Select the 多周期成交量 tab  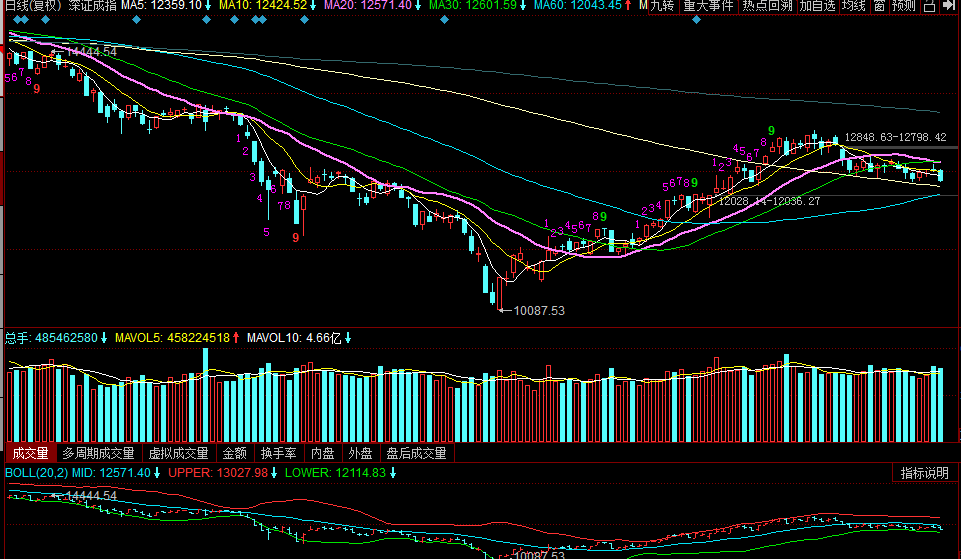point(98,453)
